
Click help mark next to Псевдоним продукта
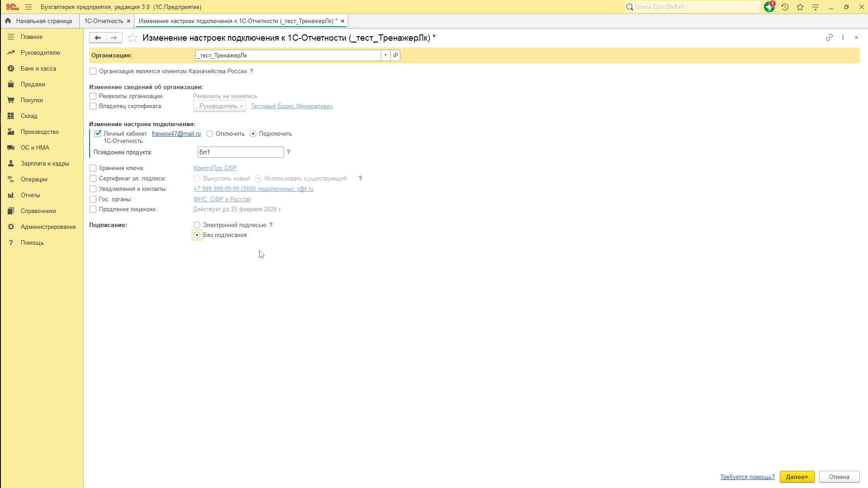289,152
